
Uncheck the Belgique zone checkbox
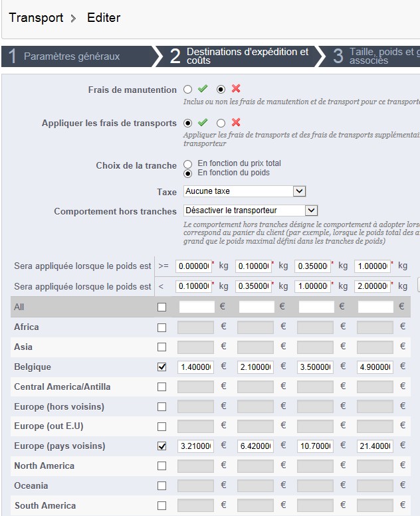click(x=161, y=367)
